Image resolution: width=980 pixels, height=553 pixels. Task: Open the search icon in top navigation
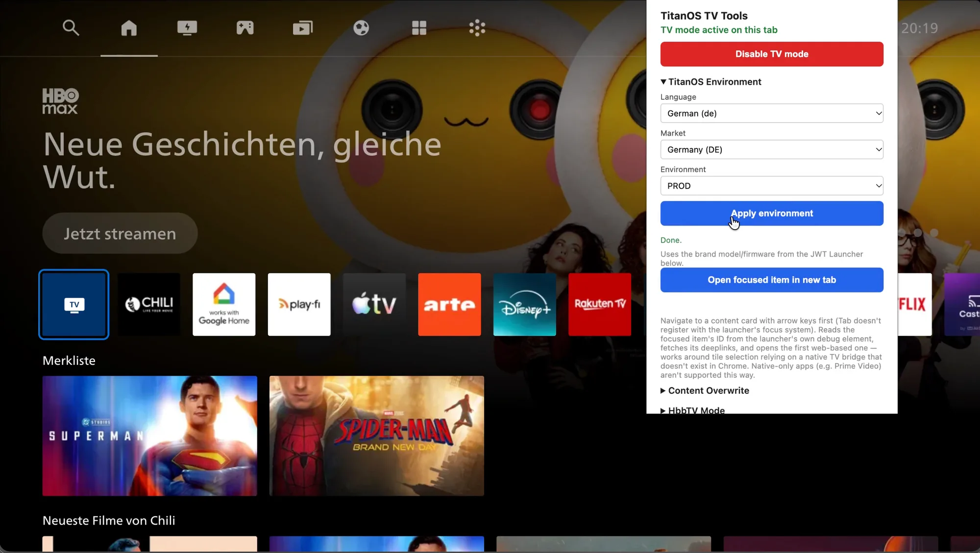click(x=71, y=28)
